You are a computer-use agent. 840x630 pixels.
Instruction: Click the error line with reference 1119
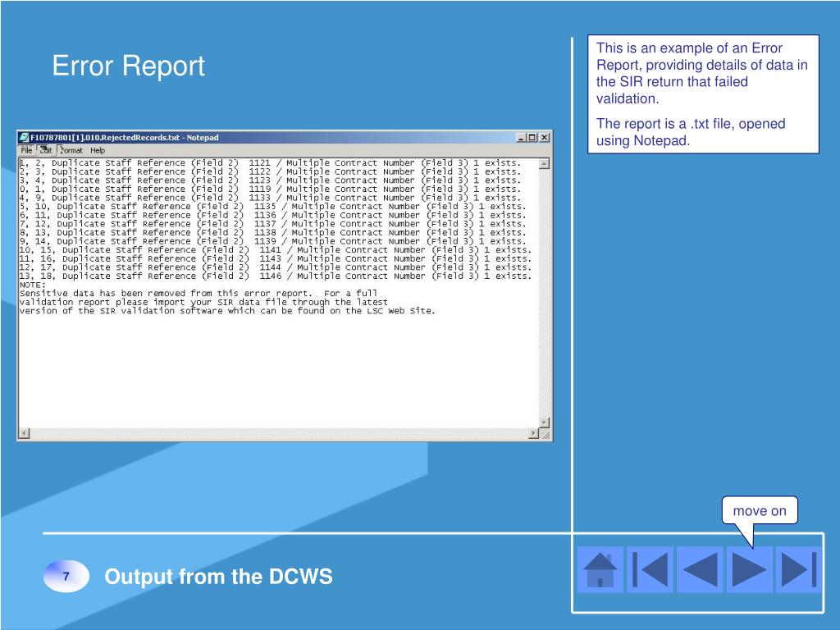coord(270,189)
